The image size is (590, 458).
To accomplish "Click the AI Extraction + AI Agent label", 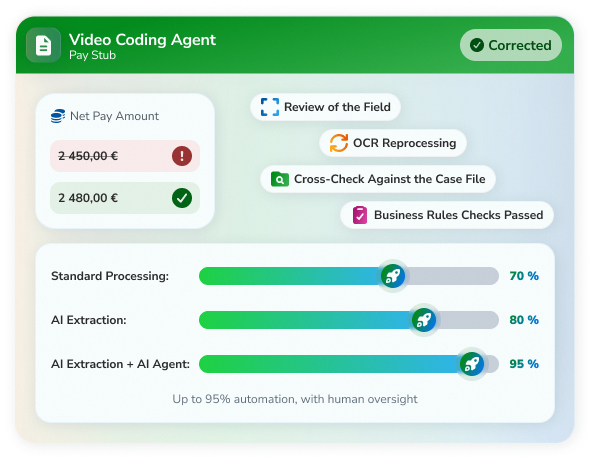I will point(120,364).
